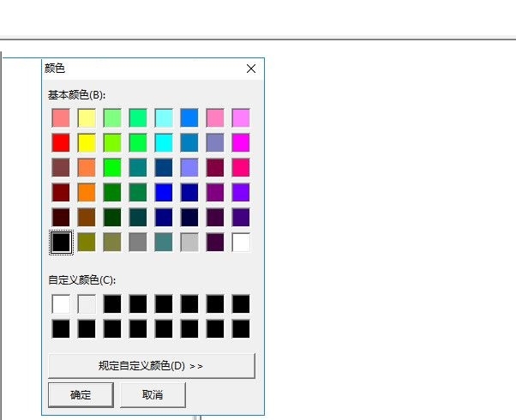Select the indigo swatch below vivid violet
Screen dimensions: 516x420
click(241, 217)
